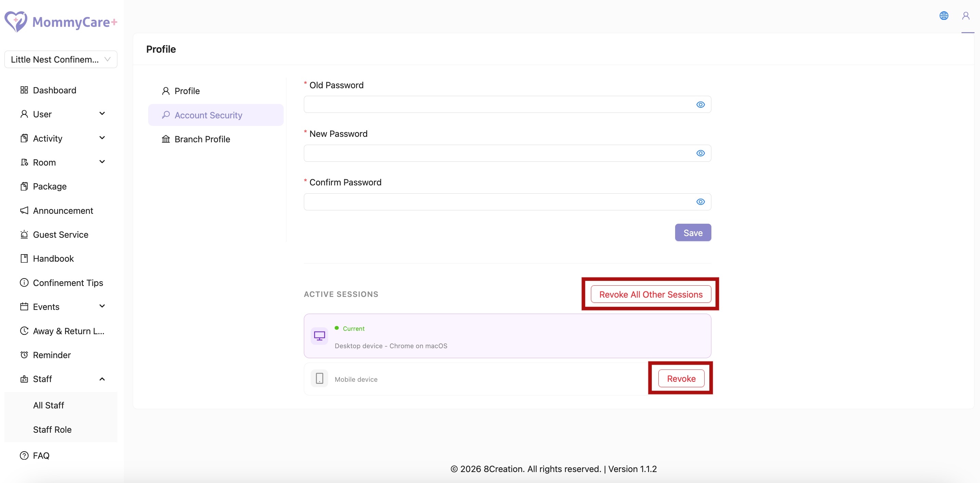980x483 pixels.
Task: Click the globe language icon
Action: pyautogui.click(x=943, y=16)
